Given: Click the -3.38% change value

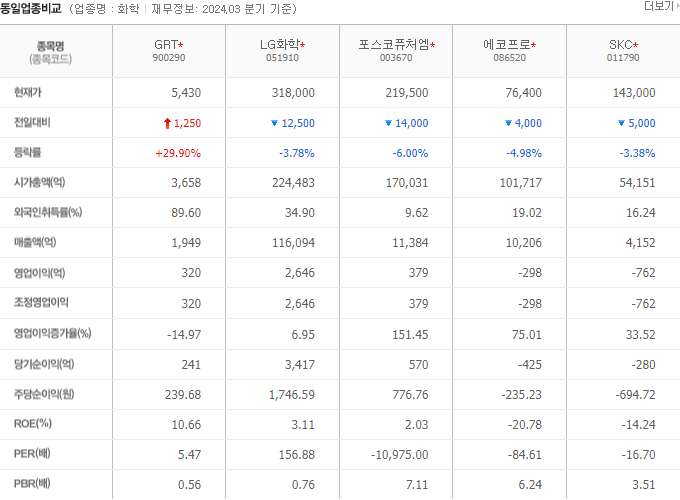Looking at the screenshot, I should [638, 153].
